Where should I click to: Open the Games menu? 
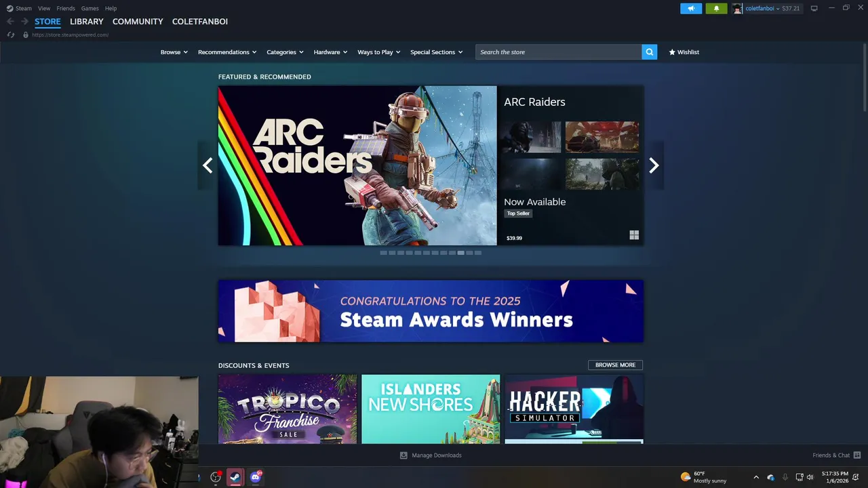click(90, 8)
